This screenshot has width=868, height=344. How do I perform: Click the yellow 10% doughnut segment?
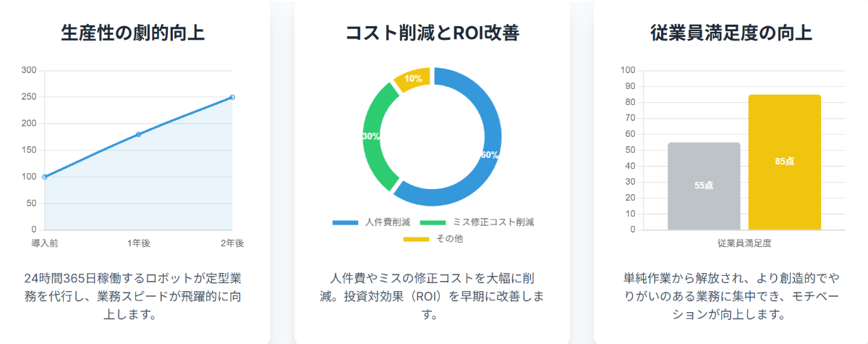(413, 77)
